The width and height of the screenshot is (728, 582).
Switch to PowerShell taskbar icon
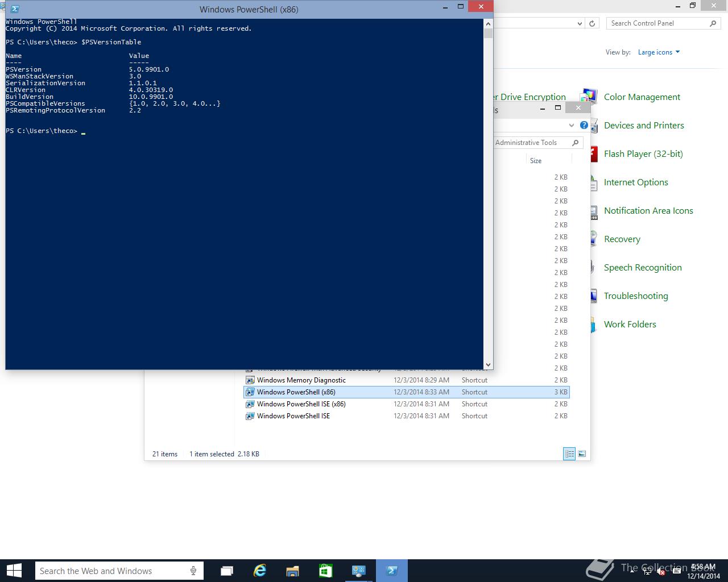point(392,571)
